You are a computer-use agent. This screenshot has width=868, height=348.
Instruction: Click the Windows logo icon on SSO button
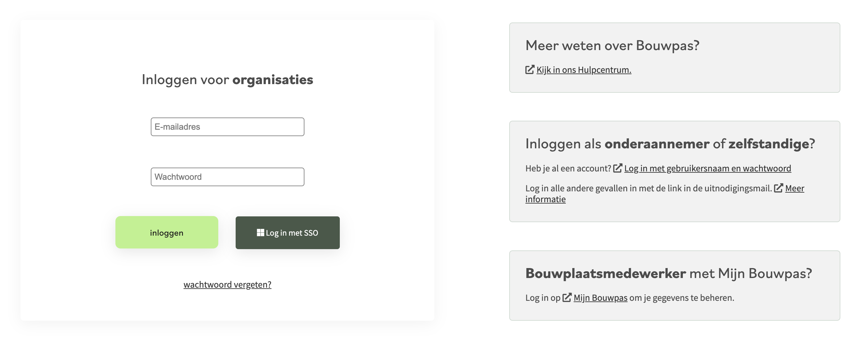pos(260,232)
